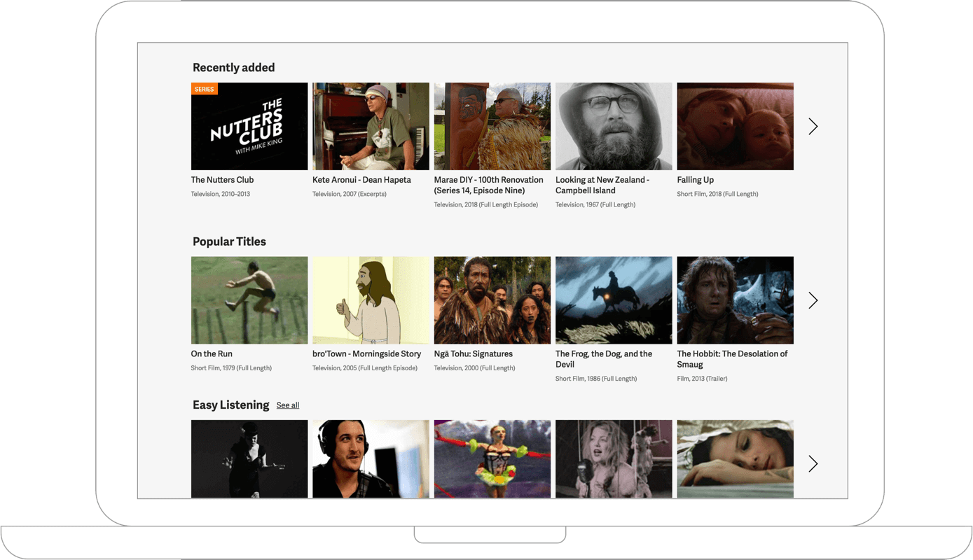Click the text Short Film, 1986 (Full Length)
This screenshot has height=560, width=973.
click(x=596, y=379)
